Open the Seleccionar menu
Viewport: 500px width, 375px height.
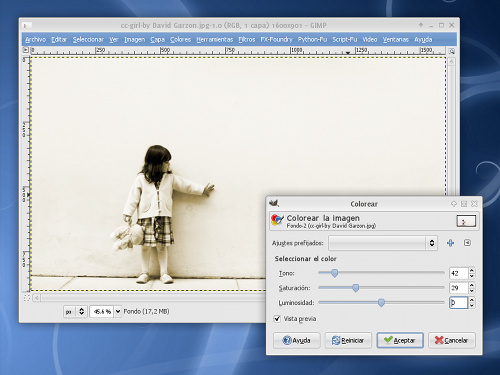[88, 39]
